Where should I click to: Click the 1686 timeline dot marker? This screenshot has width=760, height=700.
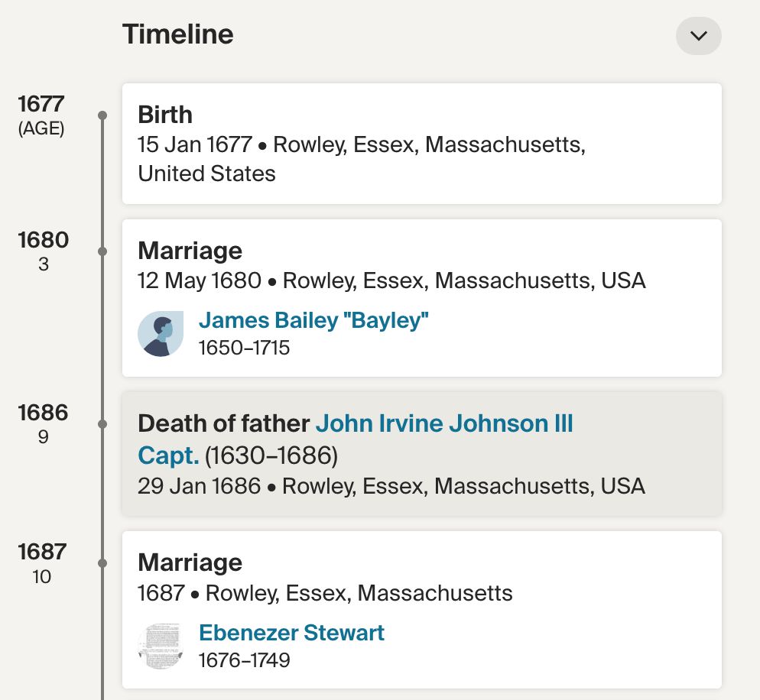tap(102, 424)
